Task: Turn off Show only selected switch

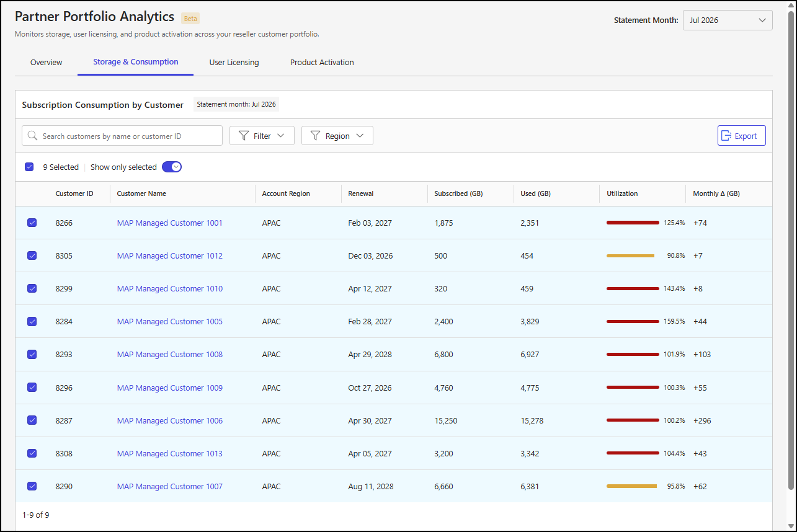Action: coord(172,167)
